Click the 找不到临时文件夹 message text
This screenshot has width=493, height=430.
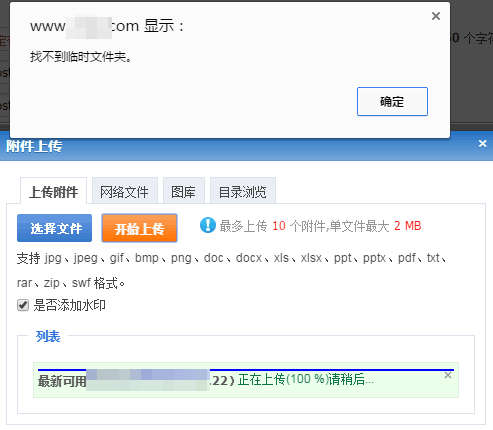(x=81, y=57)
